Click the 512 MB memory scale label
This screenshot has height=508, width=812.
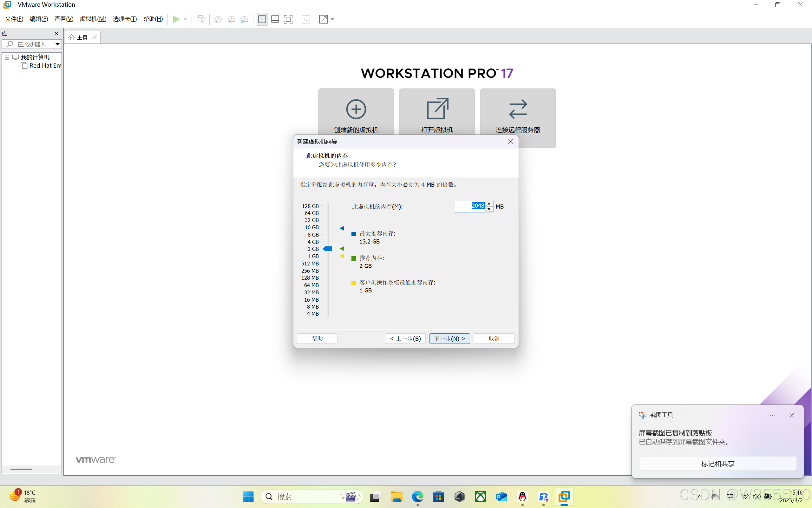click(310, 264)
